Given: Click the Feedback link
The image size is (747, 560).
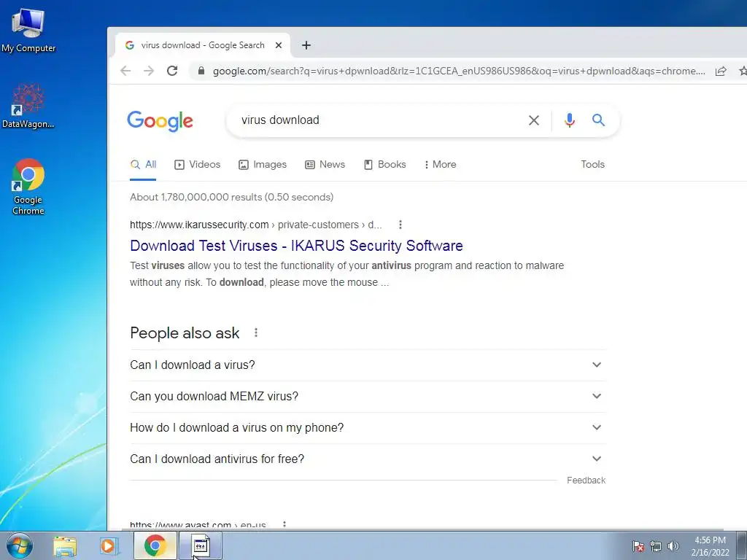Looking at the screenshot, I should [x=586, y=481].
